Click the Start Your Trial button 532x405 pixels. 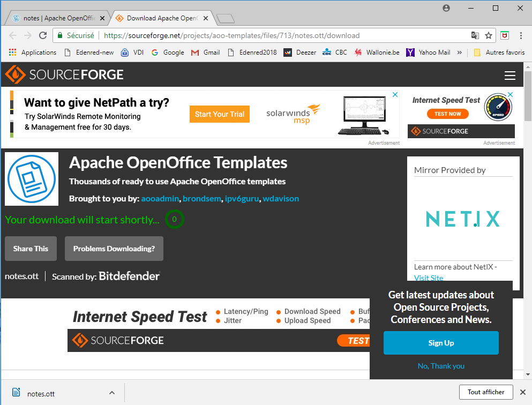(x=220, y=114)
